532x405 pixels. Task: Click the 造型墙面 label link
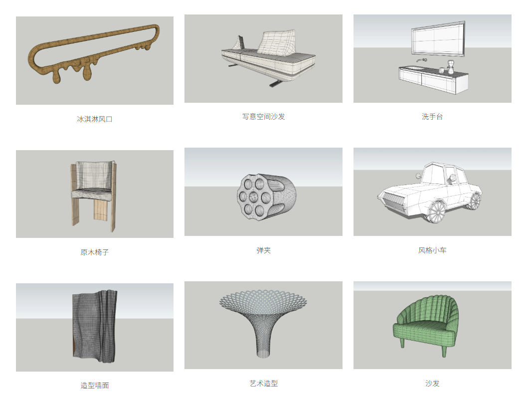tap(94, 386)
